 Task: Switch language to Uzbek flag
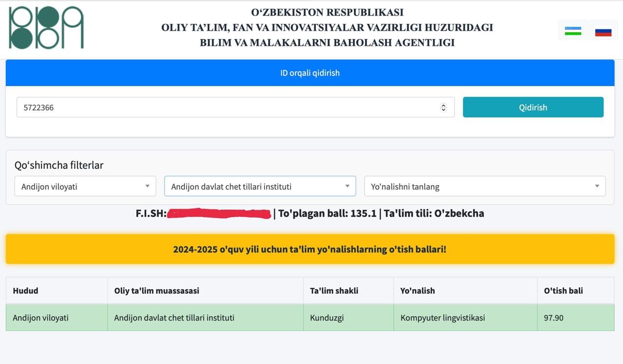[x=573, y=32]
